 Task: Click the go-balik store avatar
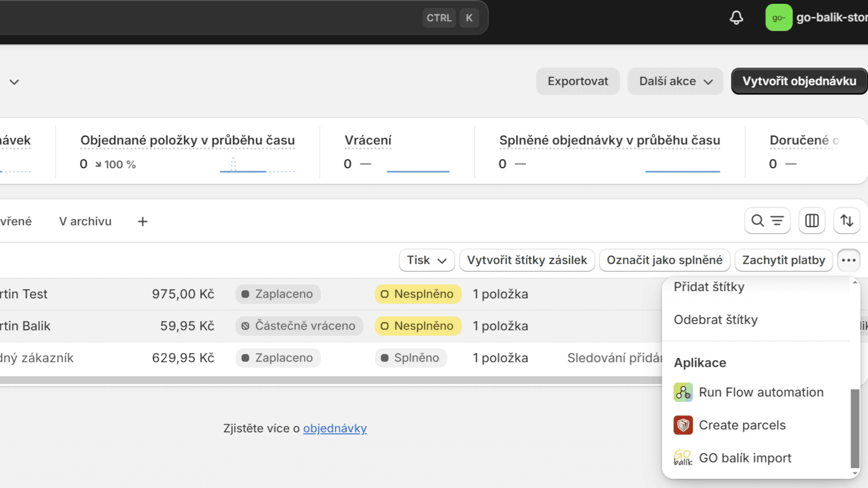(x=778, y=17)
